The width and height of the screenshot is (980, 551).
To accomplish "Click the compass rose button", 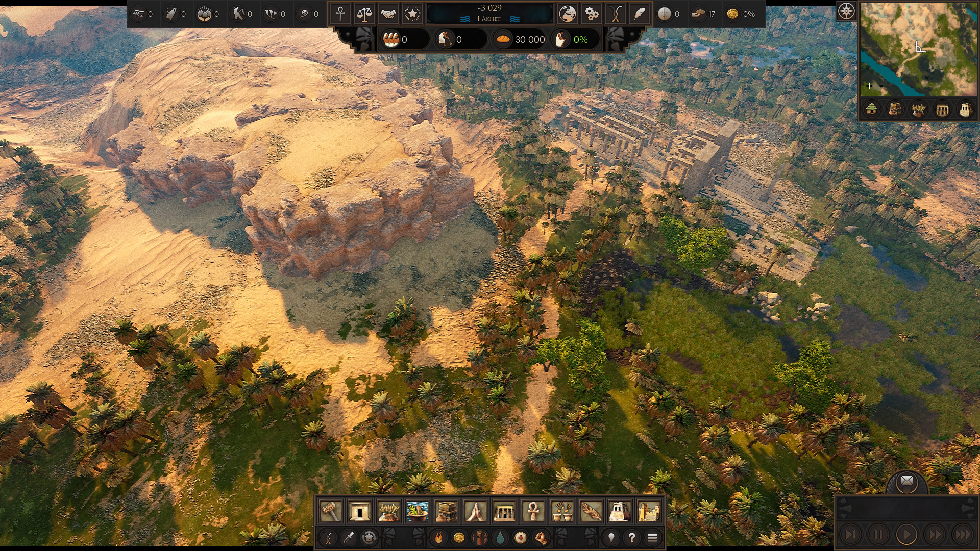I will pos(846,11).
